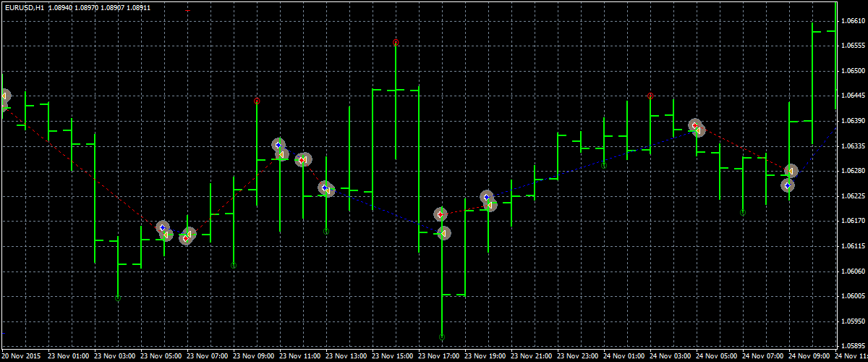The image size is (868, 362).
Task: Click the 1.06390 price level label
Action: click(x=854, y=121)
